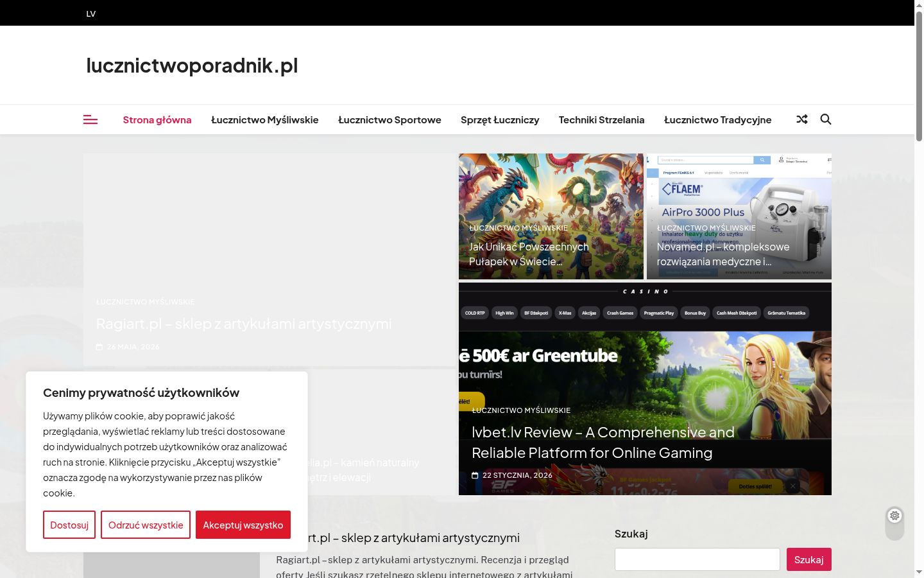Screen dimensions: 924x578
Task: Open the hamburger menu icon
Action: point(90,120)
